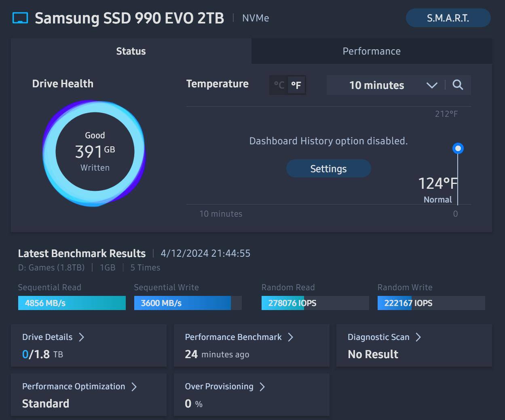Image resolution: width=505 pixels, height=420 pixels.
Task: Open the Diagnostic Scan No Result card
Action: [x=414, y=346]
